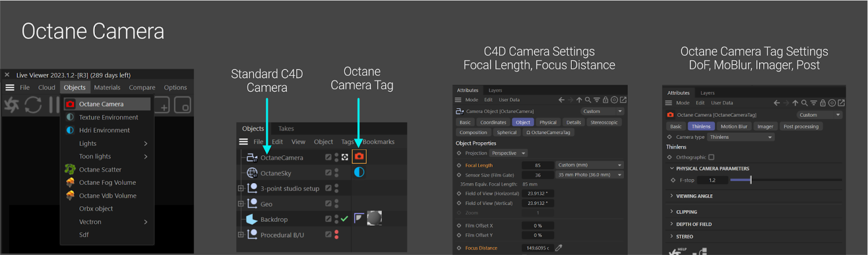This screenshot has width=868, height=255.
Task: Click the Focus Distance picker icon
Action: pyautogui.click(x=559, y=248)
